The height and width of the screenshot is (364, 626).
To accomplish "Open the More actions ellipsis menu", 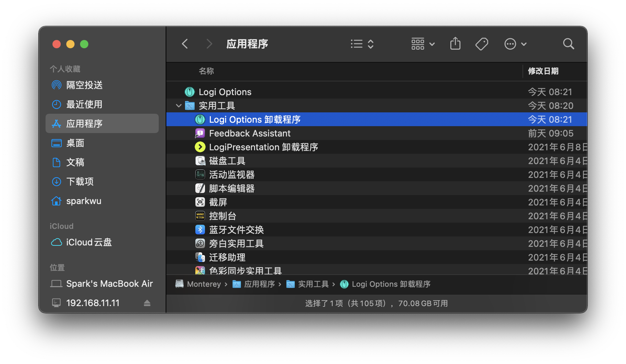I will tap(515, 44).
